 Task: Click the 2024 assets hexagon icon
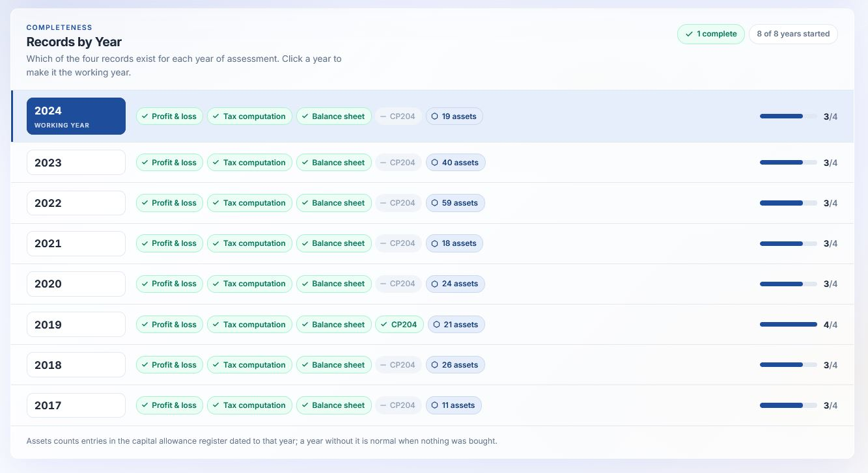pos(434,116)
